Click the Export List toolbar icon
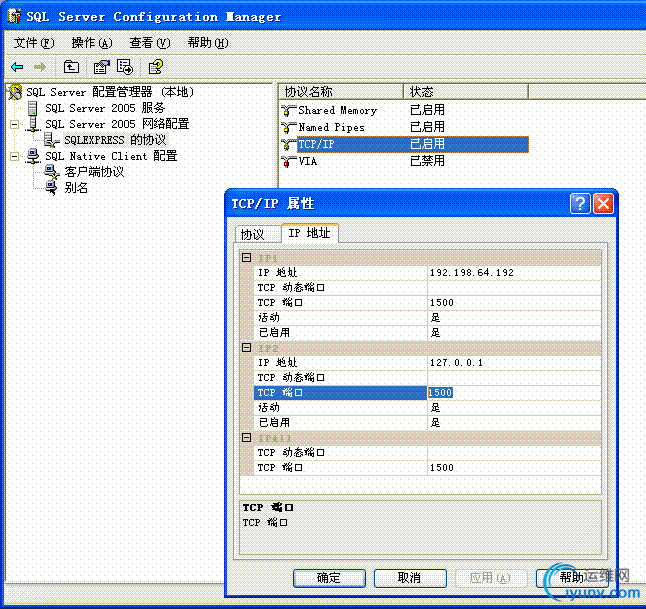Screen dimensions: 646x609 pos(125,67)
